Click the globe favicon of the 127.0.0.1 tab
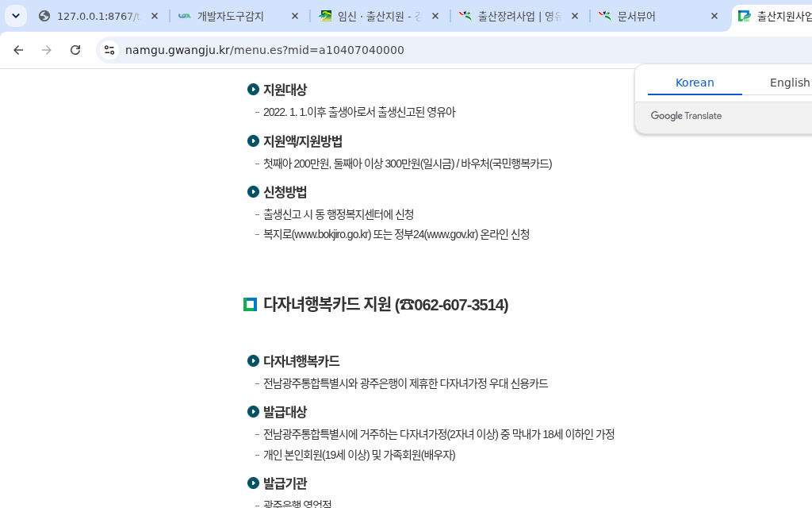812x508 pixels. tap(44, 16)
